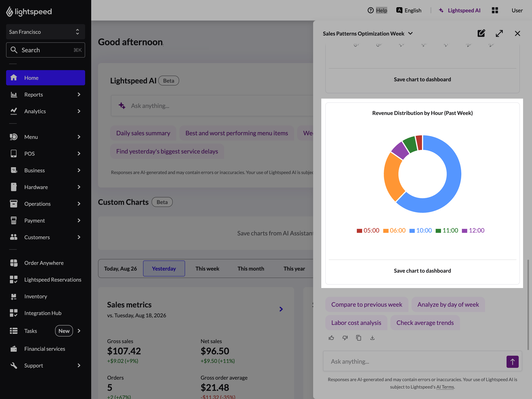Select Daily sales summary suggestion
The image size is (532, 399).
[x=143, y=133]
